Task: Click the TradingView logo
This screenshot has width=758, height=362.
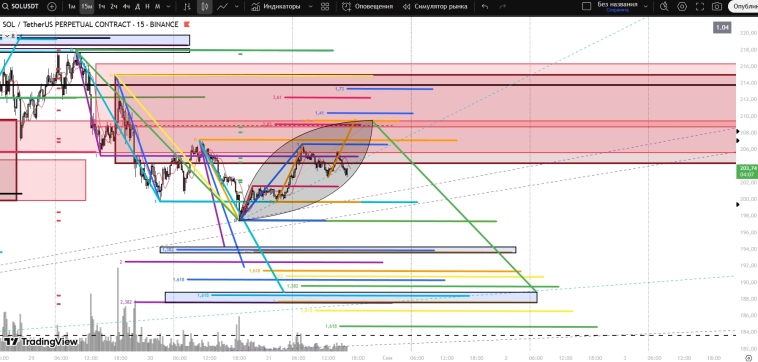Action: [42, 342]
